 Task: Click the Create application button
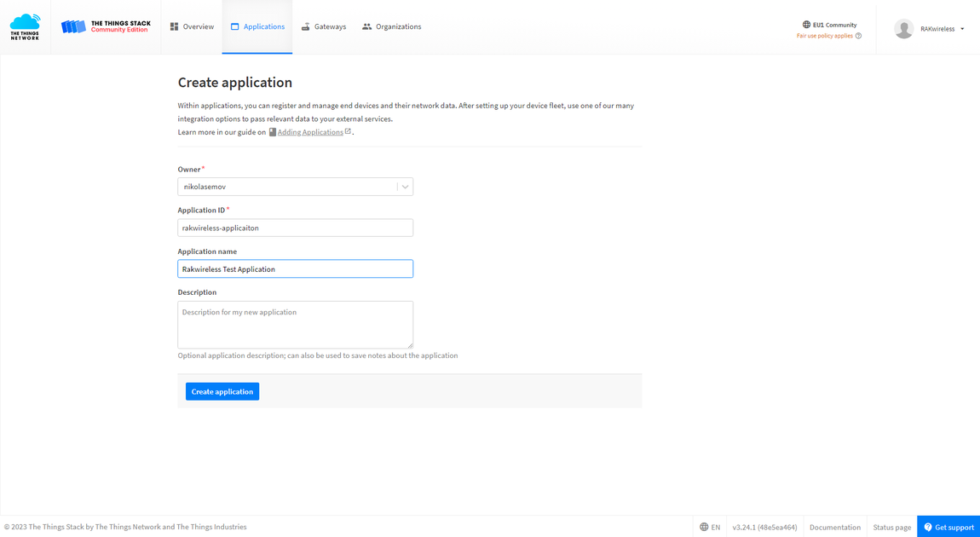222,391
